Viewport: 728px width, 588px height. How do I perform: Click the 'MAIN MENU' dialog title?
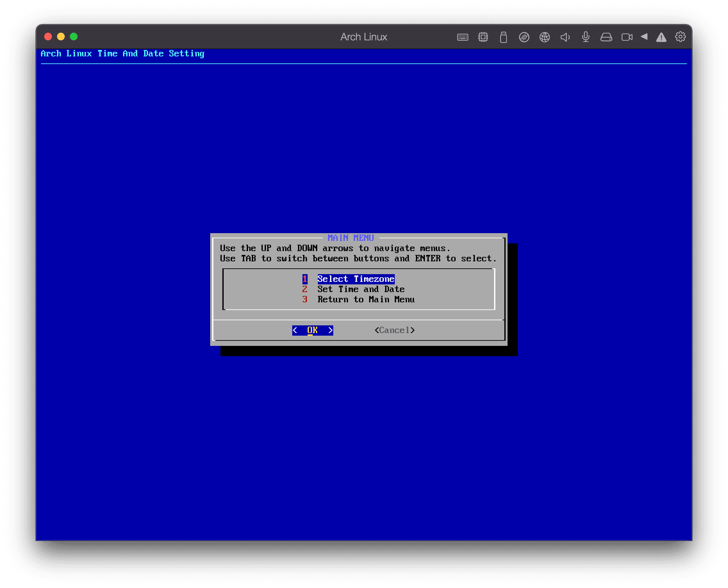click(x=351, y=238)
